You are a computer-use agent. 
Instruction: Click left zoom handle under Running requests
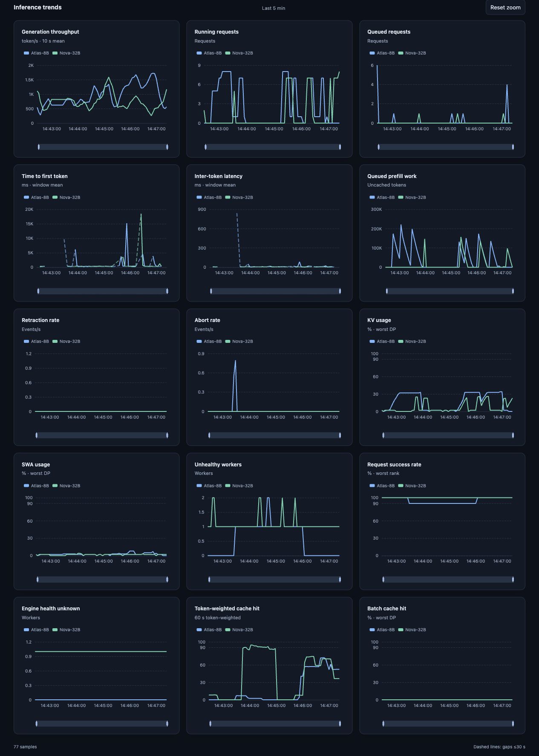click(205, 147)
